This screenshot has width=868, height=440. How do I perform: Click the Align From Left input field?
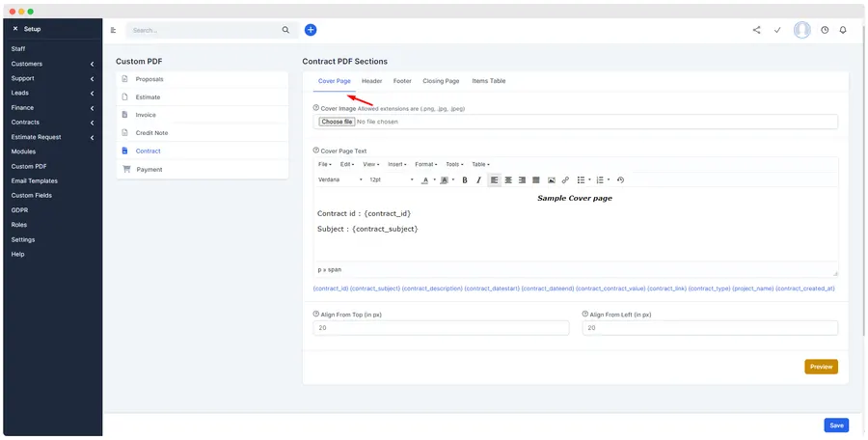710,328
